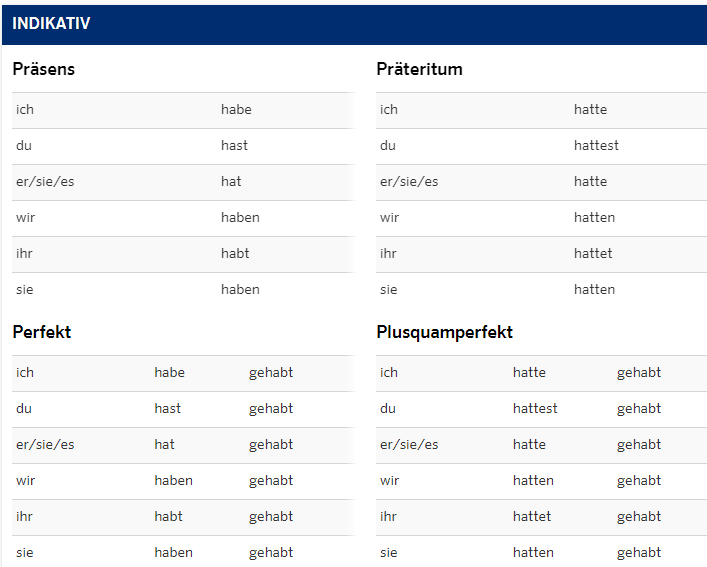Click the INDIKATIV section header
The image size is (707, 567).
point(354,24)
